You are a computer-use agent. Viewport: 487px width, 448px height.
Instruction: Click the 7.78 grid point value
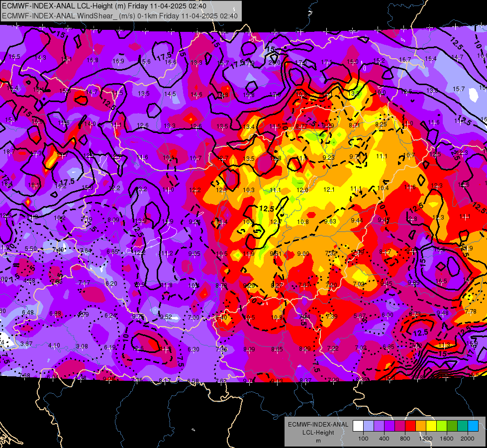pyautogui.click(x=471, y=311)
